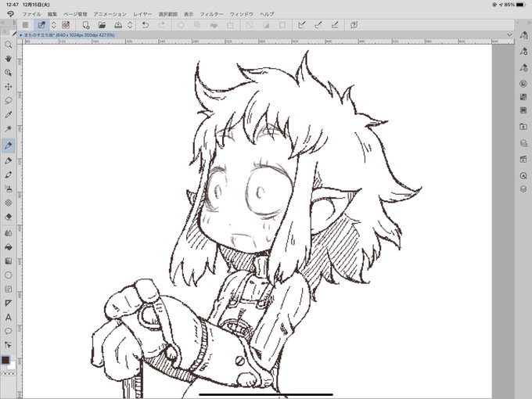Expand the left palette dock arrows

(x=3, y=23)
